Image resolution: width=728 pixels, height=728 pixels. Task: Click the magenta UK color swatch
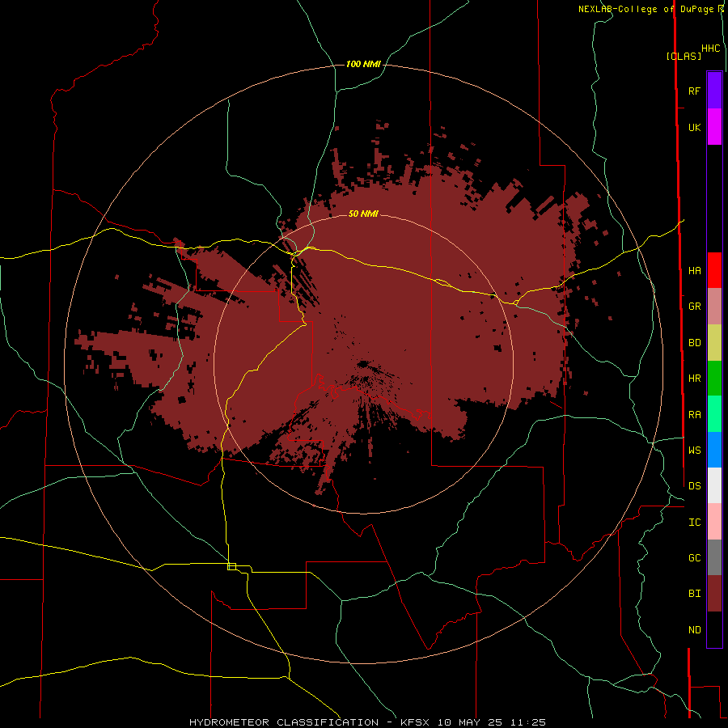(x=714, y=127)
